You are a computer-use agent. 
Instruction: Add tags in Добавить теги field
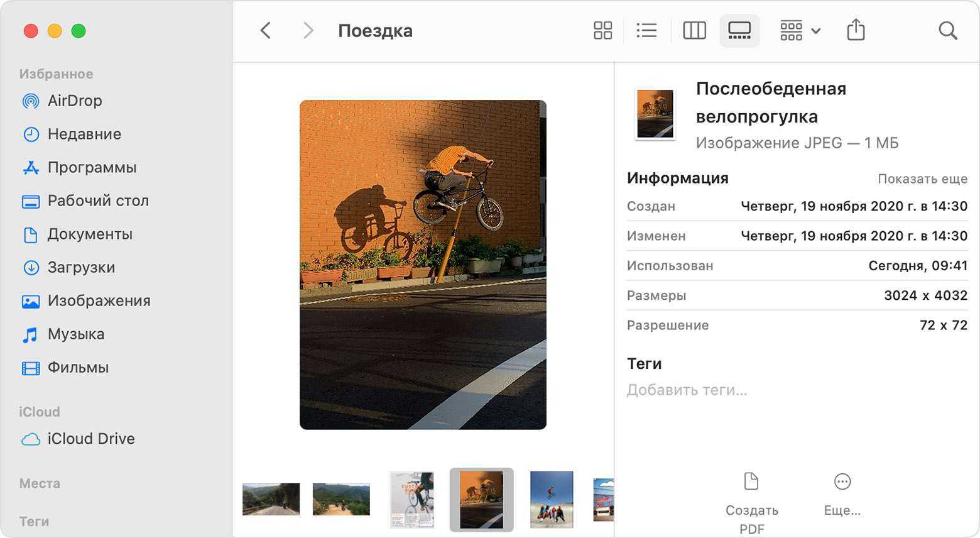(687, 390)
